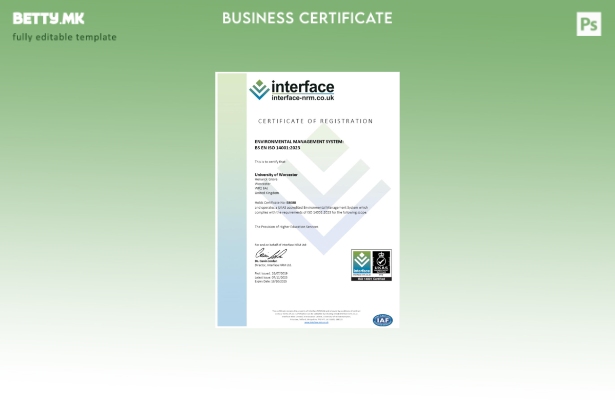Click the 'fully editable template' caption
The image size is (615, 400).
point(64,37)
